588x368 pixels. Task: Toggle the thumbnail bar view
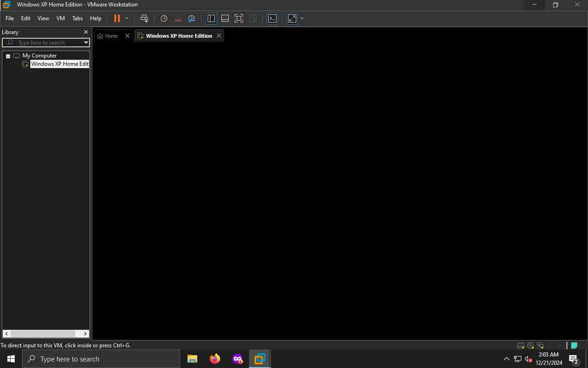(x=225, y=18)
